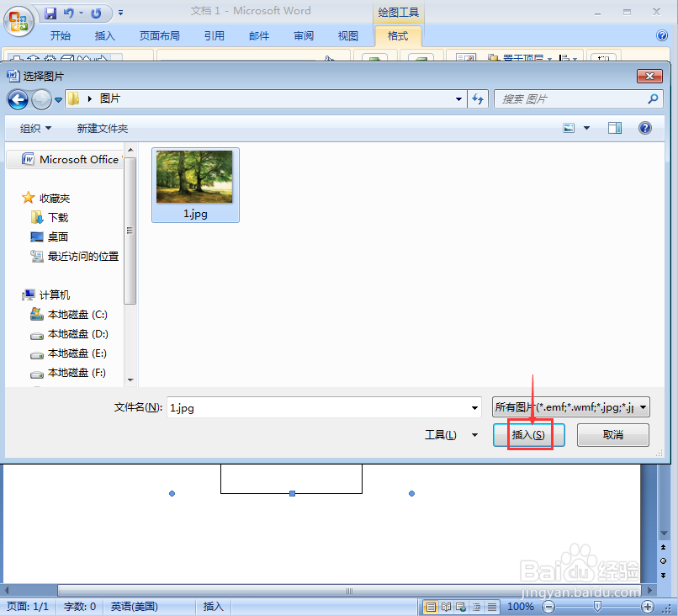Click the 字数: 0 word count
The image size is (678, 616).
tap(80, 607)
